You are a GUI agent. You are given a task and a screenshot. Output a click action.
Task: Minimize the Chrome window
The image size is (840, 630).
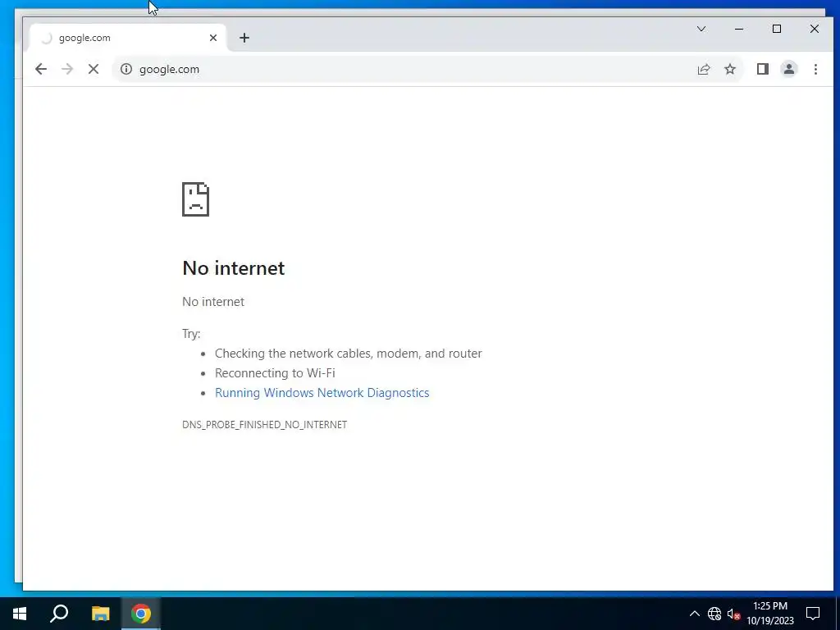tap(739, 29)
